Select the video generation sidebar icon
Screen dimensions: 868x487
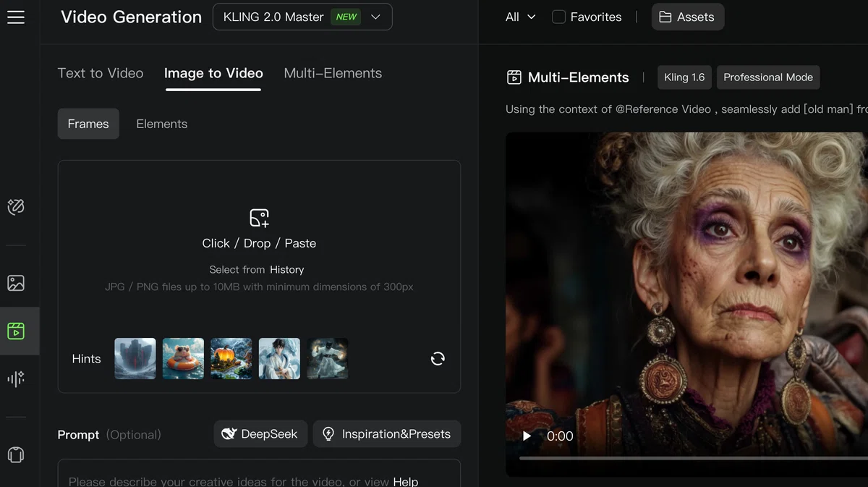[16, 331]
